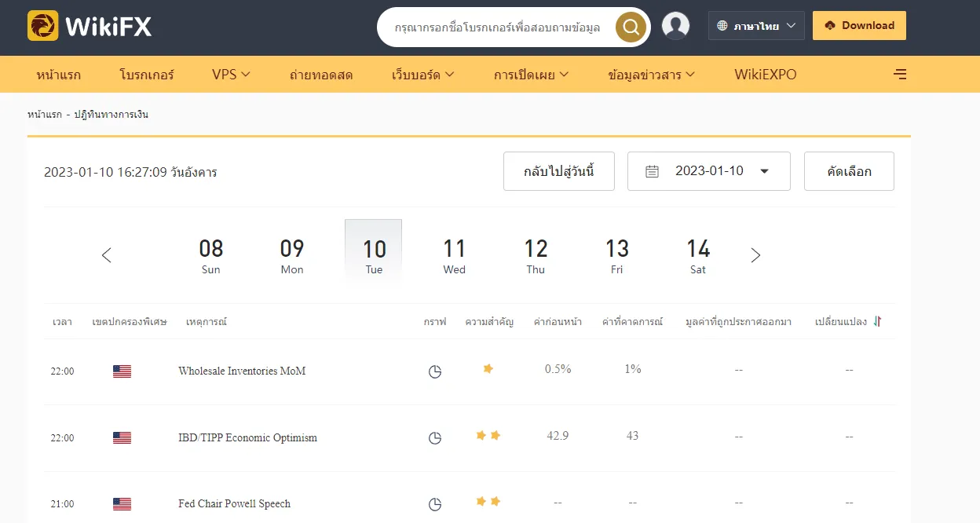Click the sort icon in the เปลี่ยนแปลง header
The height and width of the screenshot is (523, 980).
(x=878, y=321)
